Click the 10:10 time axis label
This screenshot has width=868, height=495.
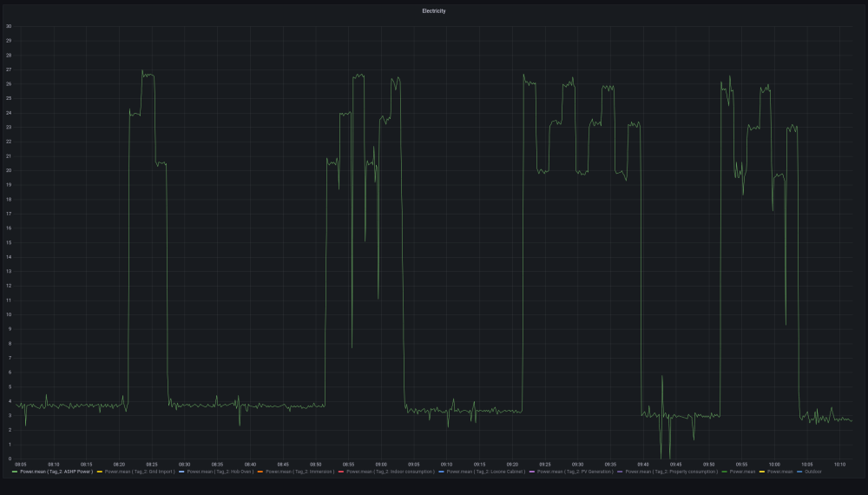(x=839, y=465)
